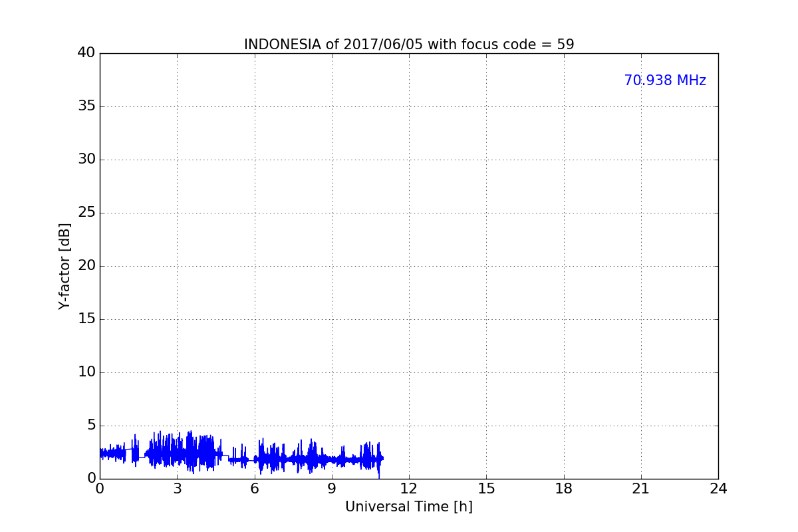798x532 pixels.
Task: Click the y-axis tick label 30
Action: pyautogui.click(x=86, y=160)
